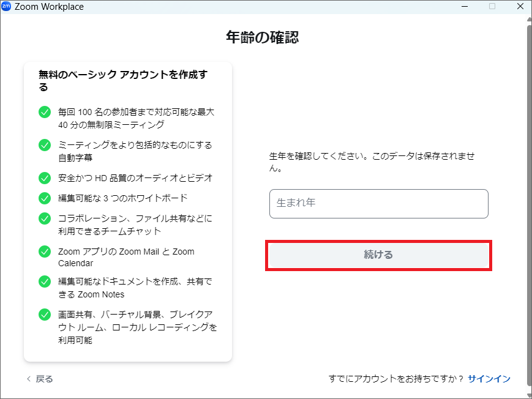
Task: Click checkmark beside チームチャット feature
Action: (x=45, y=218)
